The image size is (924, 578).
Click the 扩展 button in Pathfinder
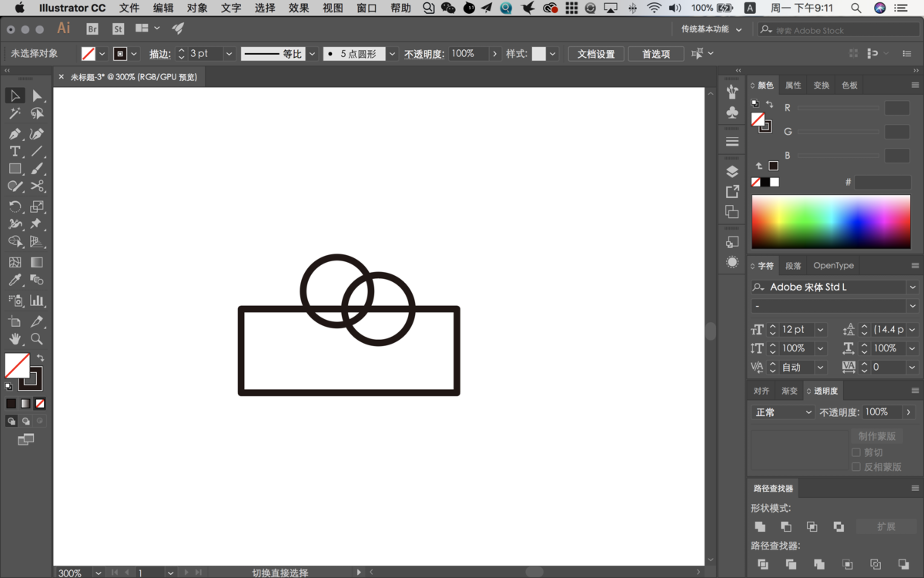click(x=886, y=526)
